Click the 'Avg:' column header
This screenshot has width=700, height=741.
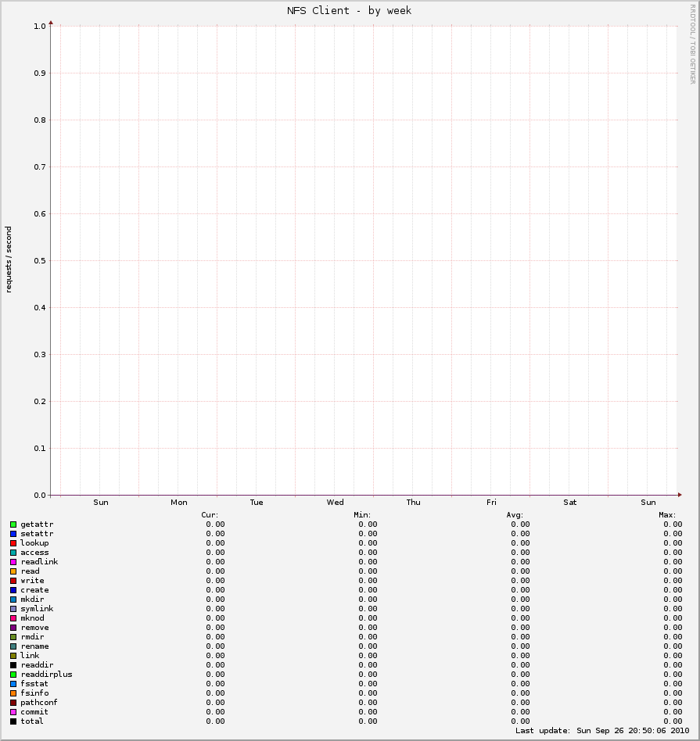click(x=515, y=515)
